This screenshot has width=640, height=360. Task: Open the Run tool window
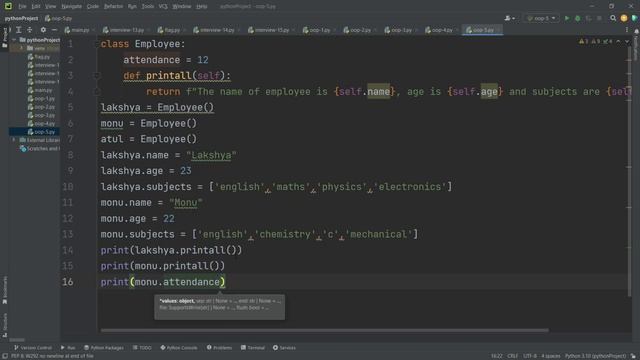pos(68,348)
